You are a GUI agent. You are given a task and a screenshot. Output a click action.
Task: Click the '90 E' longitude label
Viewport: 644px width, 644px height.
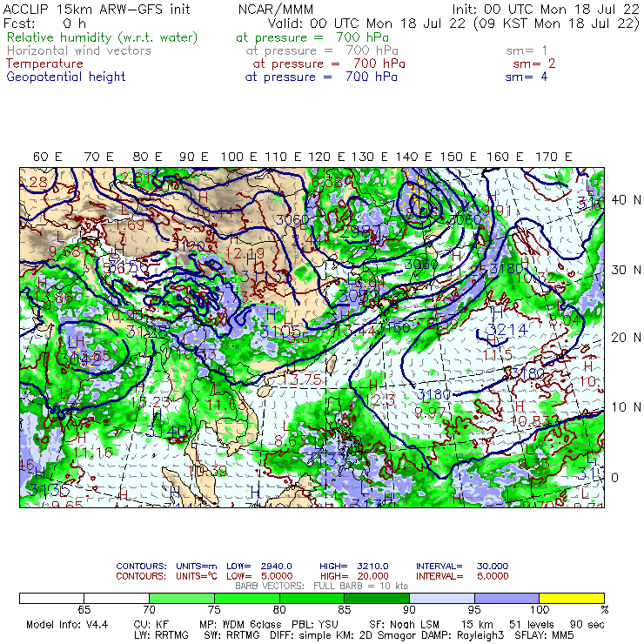[x=194, y=157]
